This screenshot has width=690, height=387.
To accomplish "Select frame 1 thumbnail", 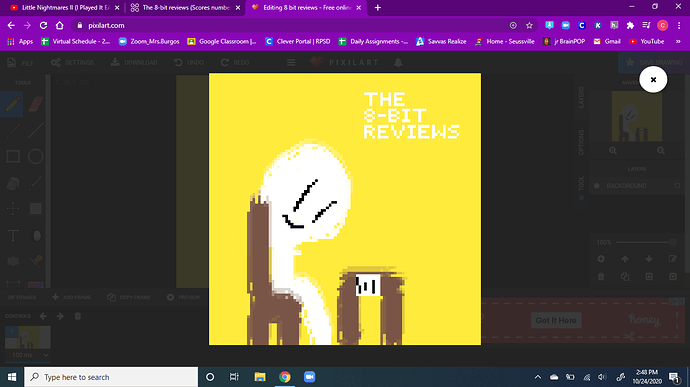I will tap(27, 337).
